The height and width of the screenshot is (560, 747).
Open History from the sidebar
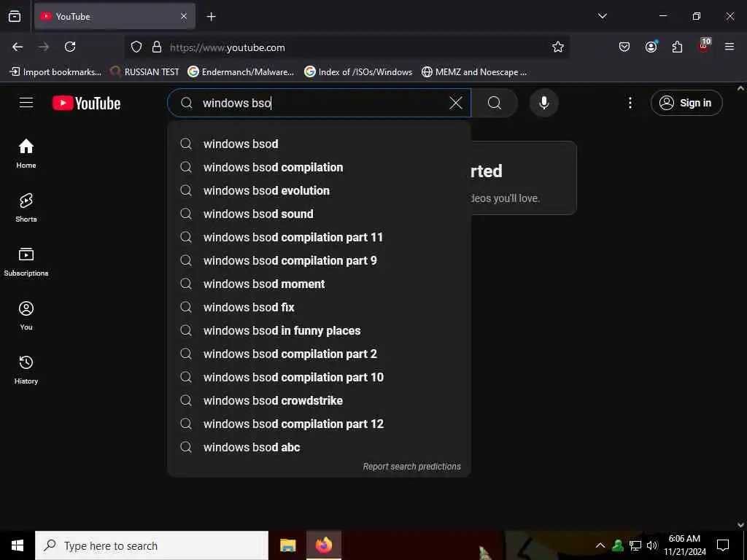[26, 370]
